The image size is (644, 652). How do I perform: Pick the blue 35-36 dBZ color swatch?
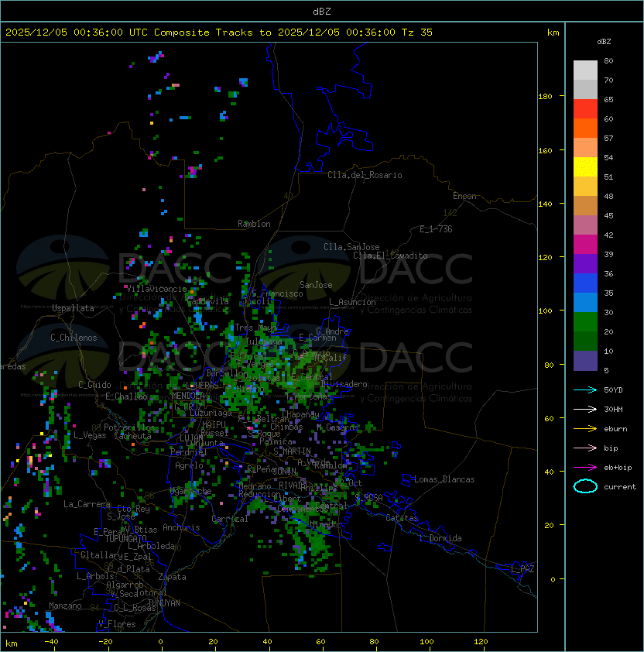coord(585,283)
